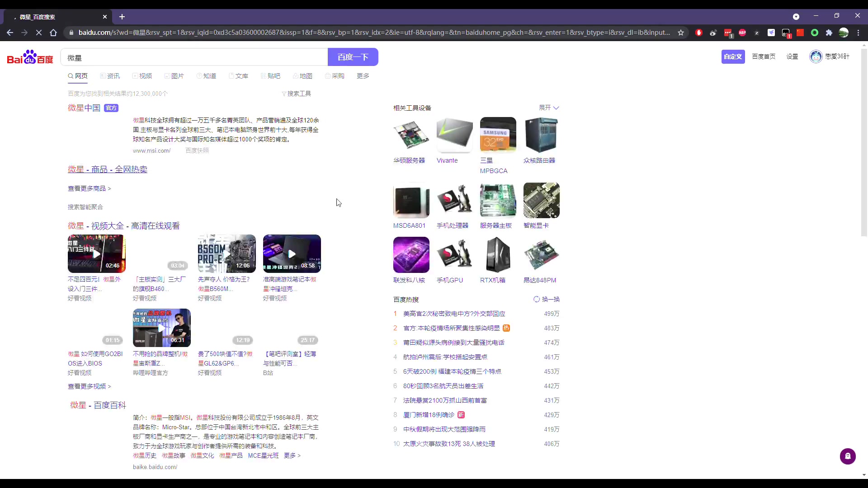The image size is (868, 488).
Task: Click the Baidu logo
Action: pyautogui.click(x=30, y=57)
